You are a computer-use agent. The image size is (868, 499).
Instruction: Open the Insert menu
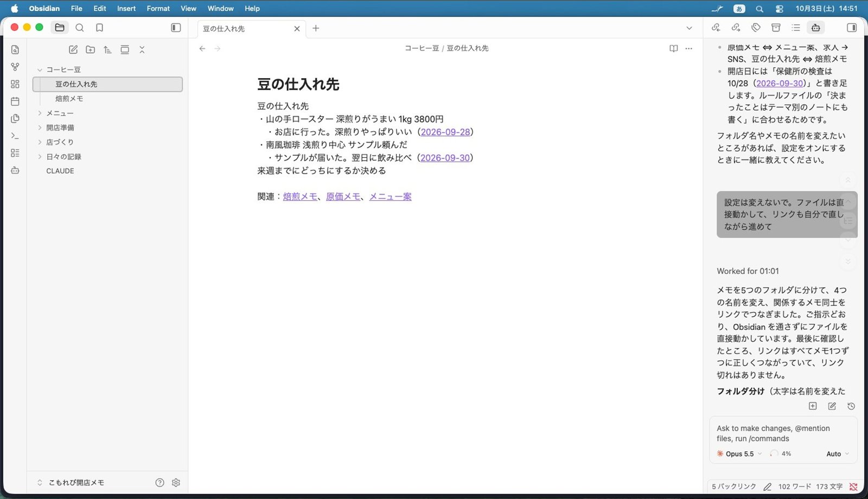(x=126, y=8)
